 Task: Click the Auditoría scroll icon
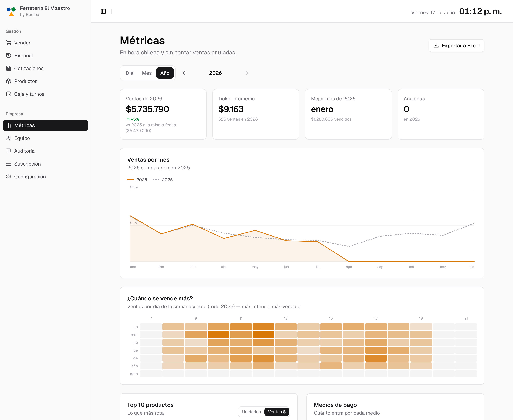[9, 151]
